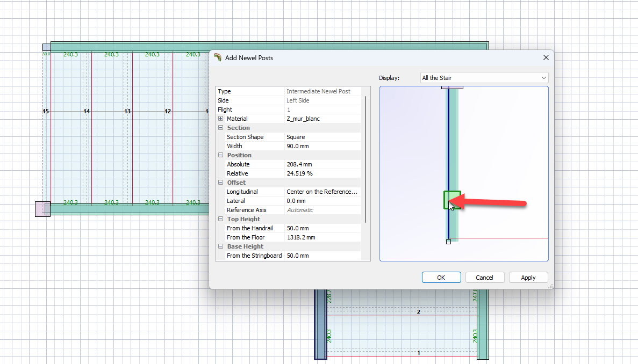Viewport: 638px width, 364px height.
Task: Select the purple newel post square in the stair plan
Action: click(42, 209)
